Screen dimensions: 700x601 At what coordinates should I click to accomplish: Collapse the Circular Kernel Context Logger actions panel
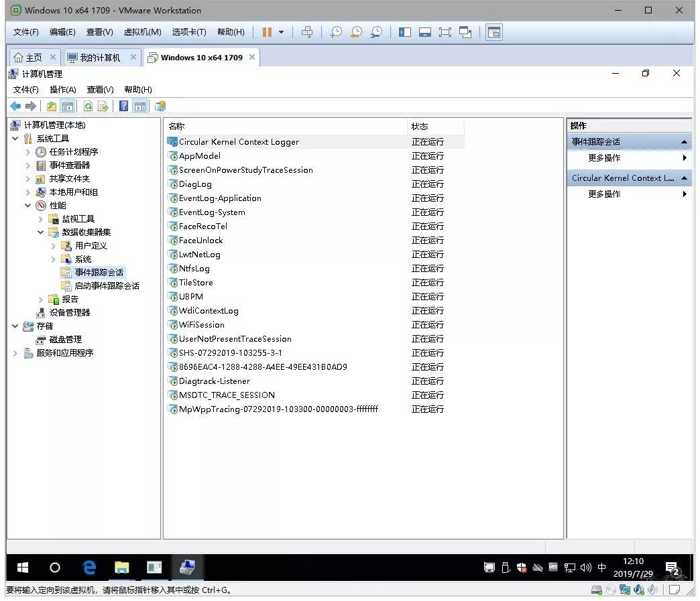683,178
